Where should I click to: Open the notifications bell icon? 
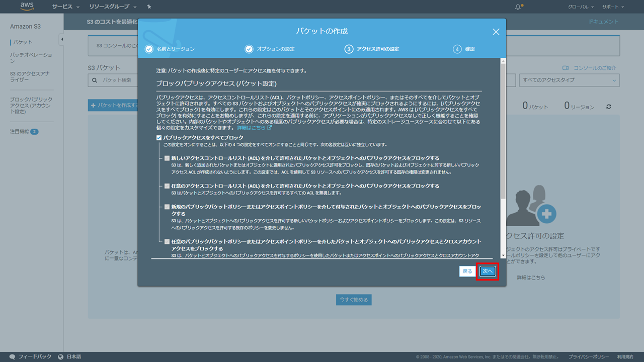pyautogui.click(x=518, y=7)
